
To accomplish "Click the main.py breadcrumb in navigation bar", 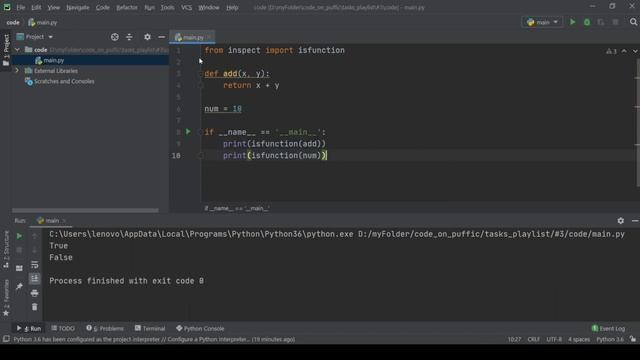I will click(43, 22).
